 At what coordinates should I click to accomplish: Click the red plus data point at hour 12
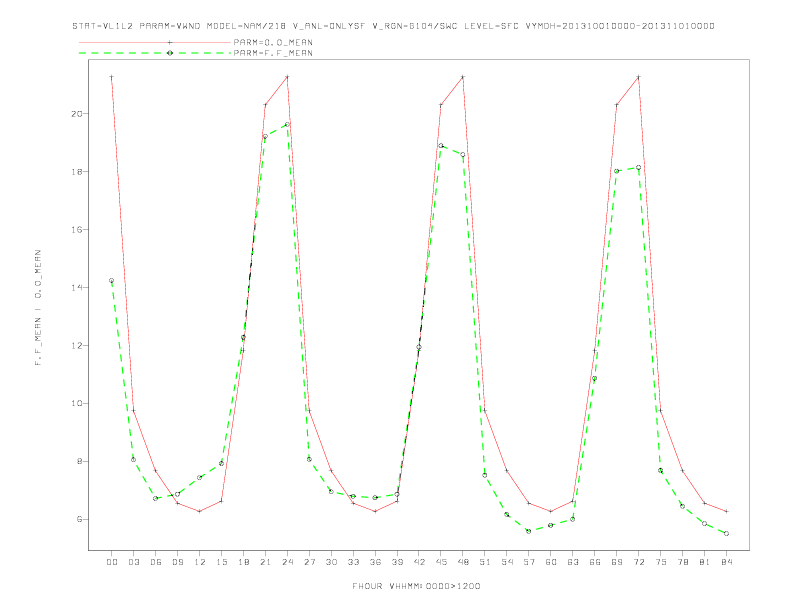click(x=200, y=512)
